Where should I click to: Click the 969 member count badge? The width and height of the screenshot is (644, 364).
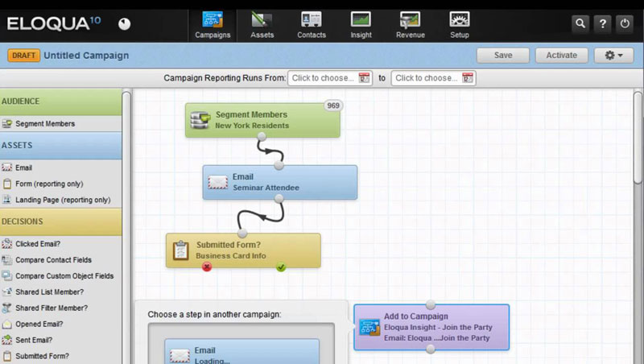[333, 105]
